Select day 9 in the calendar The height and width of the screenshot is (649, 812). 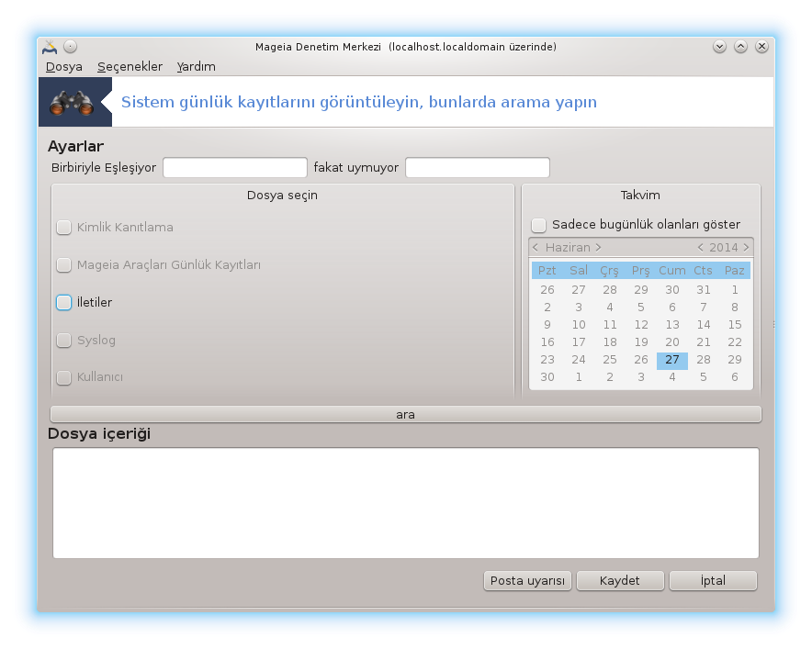tap(547, 325)
